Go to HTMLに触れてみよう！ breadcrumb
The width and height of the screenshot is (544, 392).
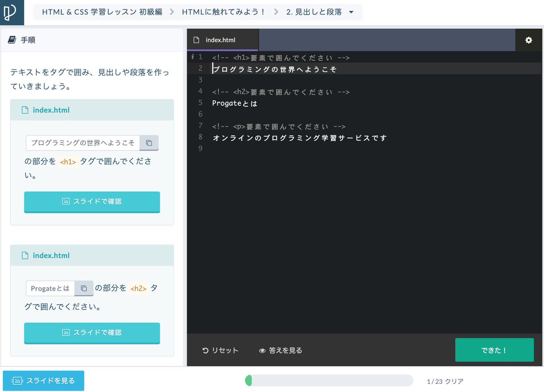coord(223,12)
